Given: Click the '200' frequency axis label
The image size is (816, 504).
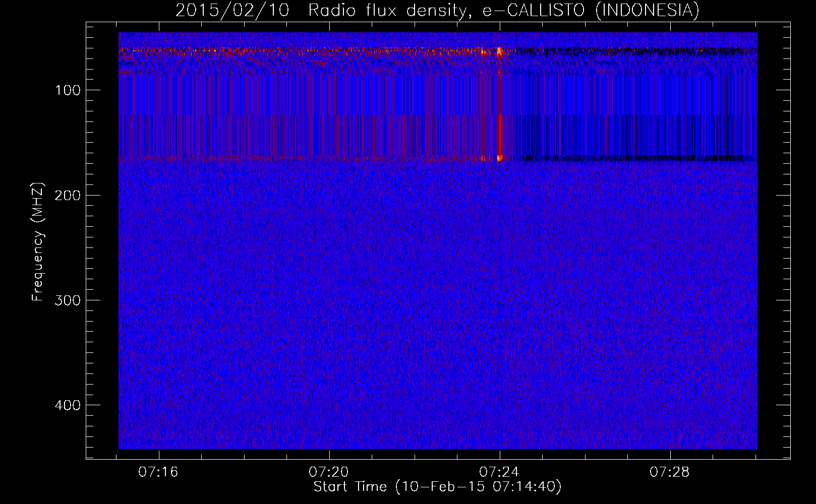Looking at the screenshot, I should coord(68,196).
